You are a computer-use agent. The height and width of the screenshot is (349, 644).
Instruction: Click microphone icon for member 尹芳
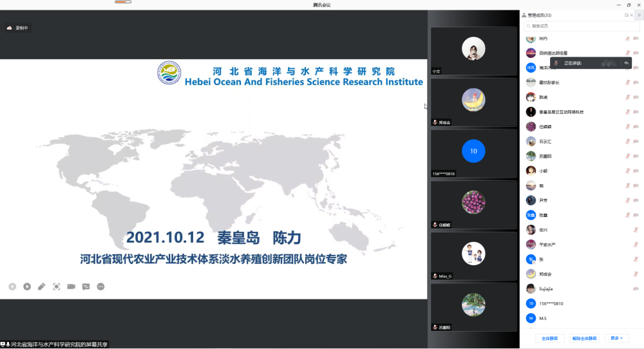click(627, 200)
